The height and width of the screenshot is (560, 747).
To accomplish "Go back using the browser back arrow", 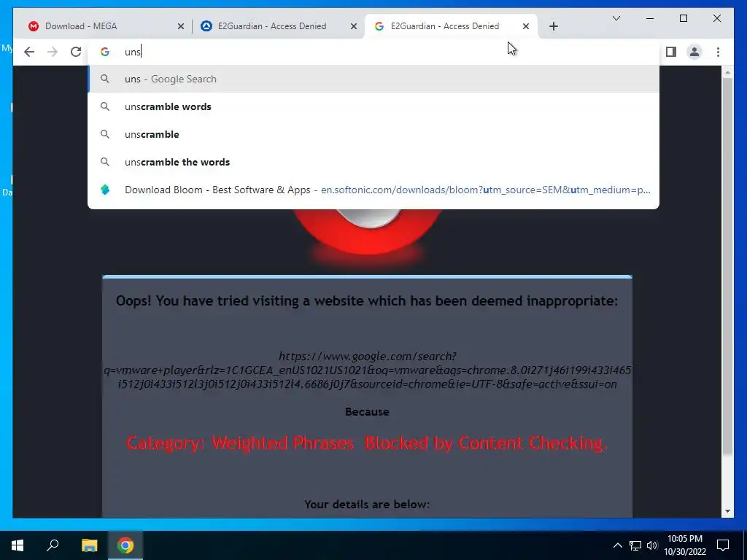I will [29, 52].
